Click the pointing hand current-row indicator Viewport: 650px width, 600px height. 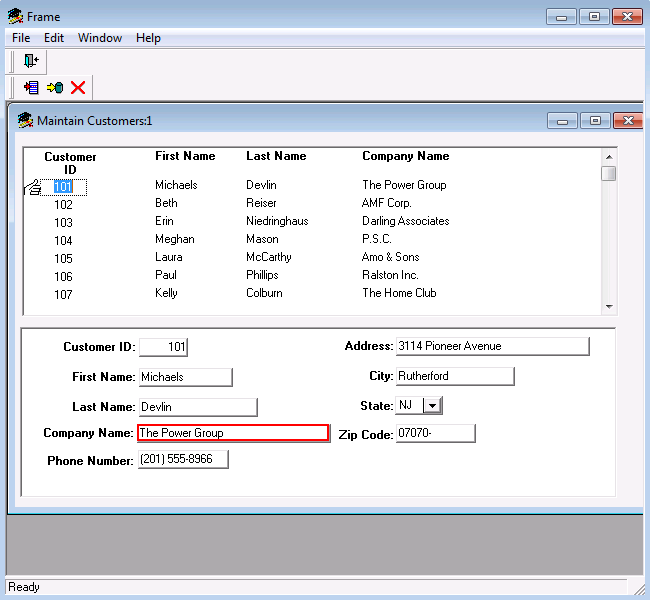tap(34, 186)
